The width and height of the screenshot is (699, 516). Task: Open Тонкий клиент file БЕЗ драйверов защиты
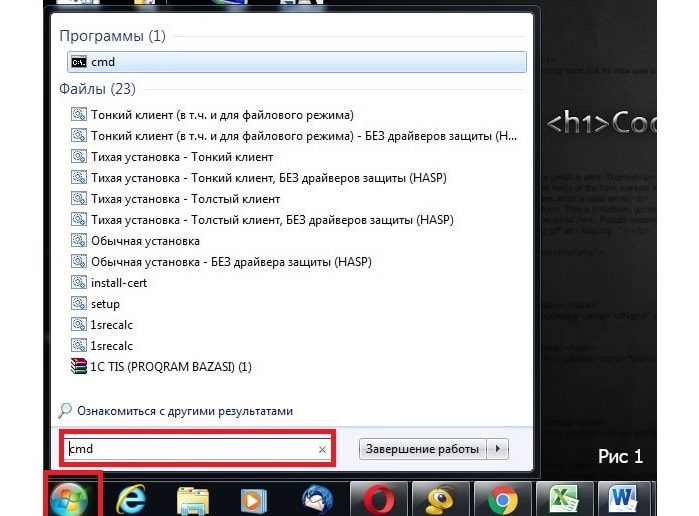click(304, 136)
